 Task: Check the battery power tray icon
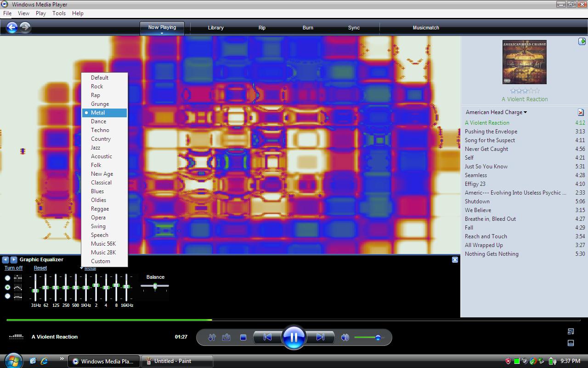coord(553,361)
